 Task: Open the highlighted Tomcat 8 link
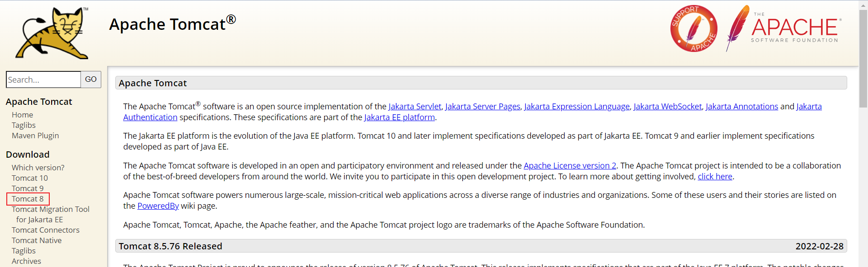[x=28, y=199]
